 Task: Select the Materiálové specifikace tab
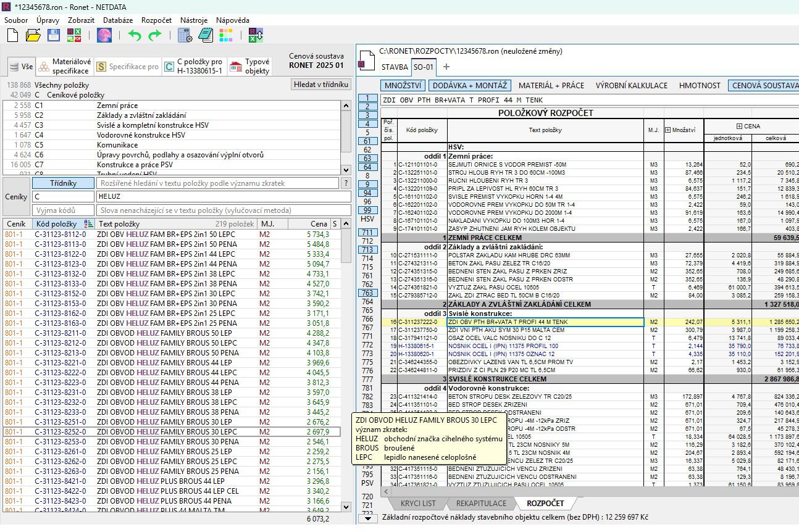(x=65, y=67)
